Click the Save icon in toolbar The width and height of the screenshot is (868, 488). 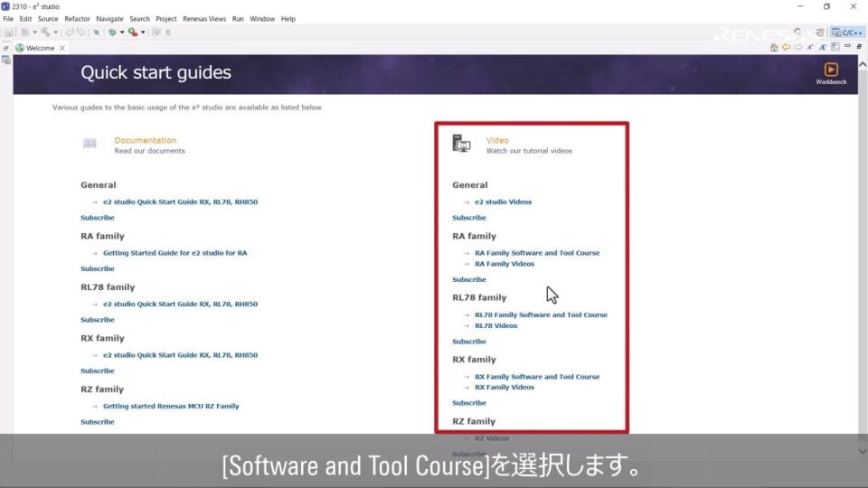point(9,33)
